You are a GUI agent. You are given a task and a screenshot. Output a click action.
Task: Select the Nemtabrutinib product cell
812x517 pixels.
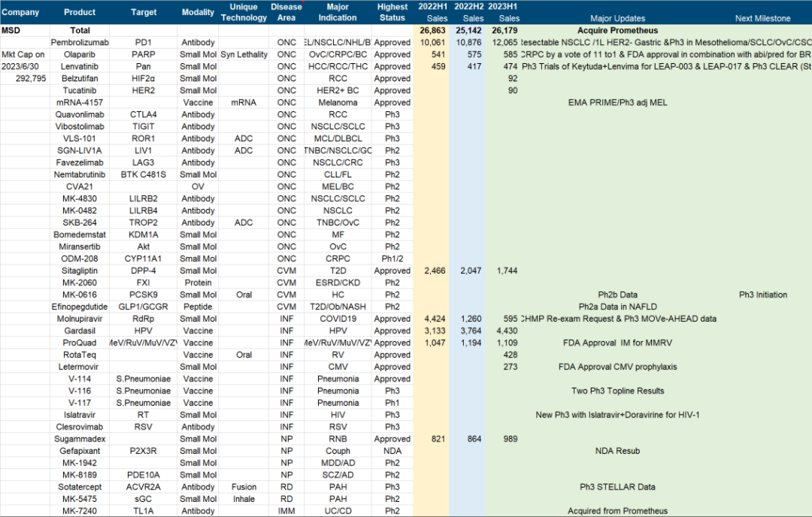80,174
